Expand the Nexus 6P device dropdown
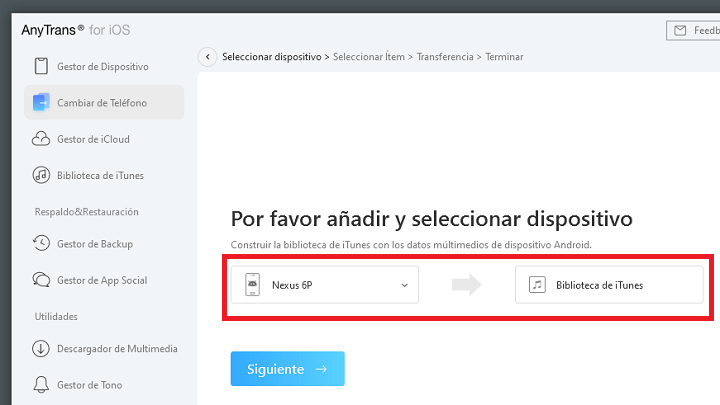This screenshot has height=405, width=720. [x=325, y=285]
